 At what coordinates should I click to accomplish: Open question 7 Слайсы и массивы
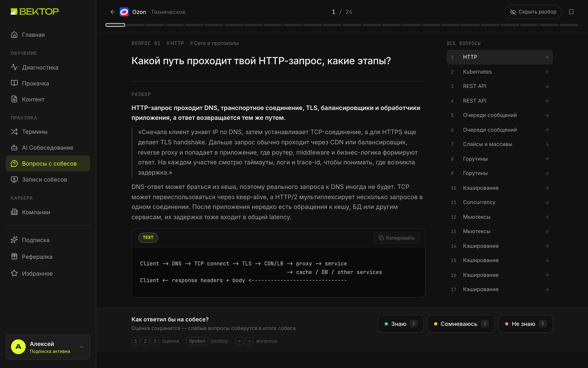click(500, 144)
